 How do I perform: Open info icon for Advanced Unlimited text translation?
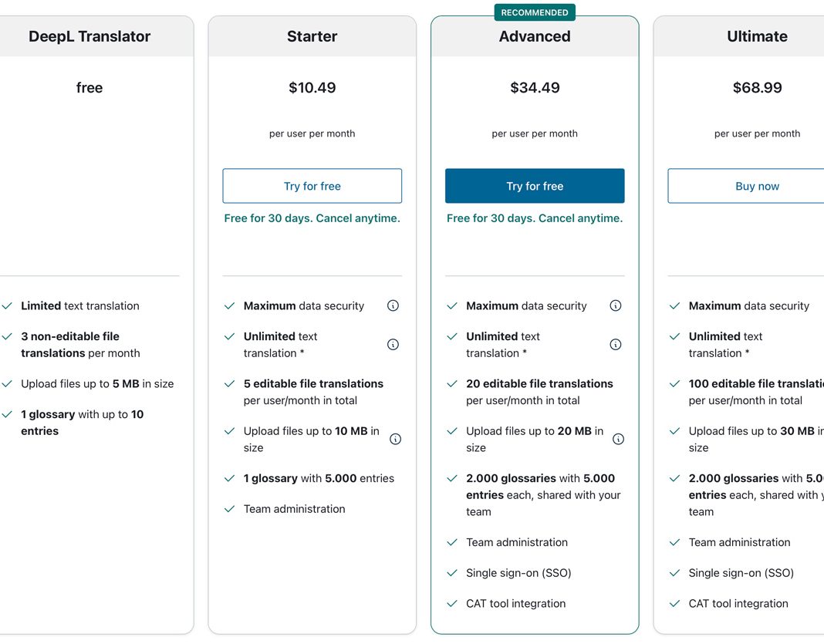point(616,344)
